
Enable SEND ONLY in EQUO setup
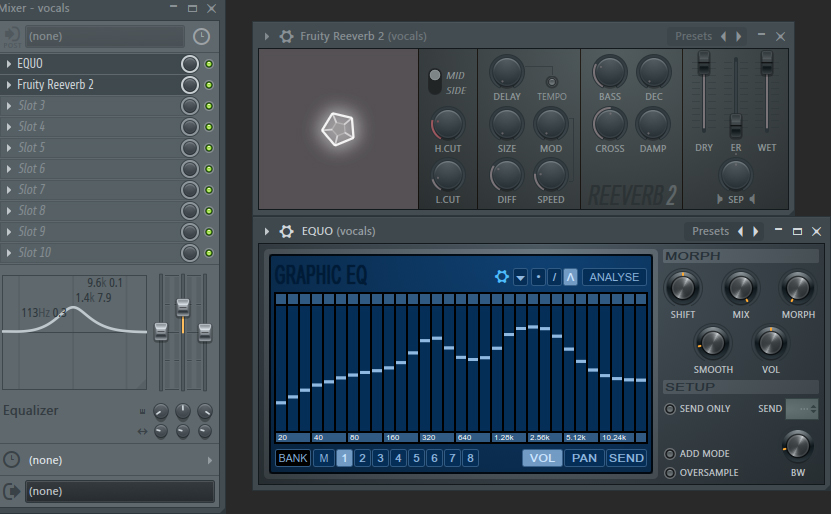point(670,409)
